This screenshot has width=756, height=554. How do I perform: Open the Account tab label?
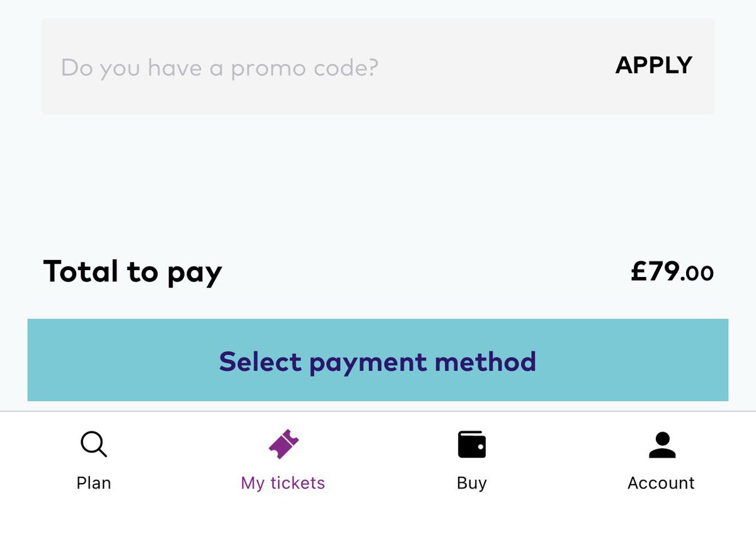[661, 483]
